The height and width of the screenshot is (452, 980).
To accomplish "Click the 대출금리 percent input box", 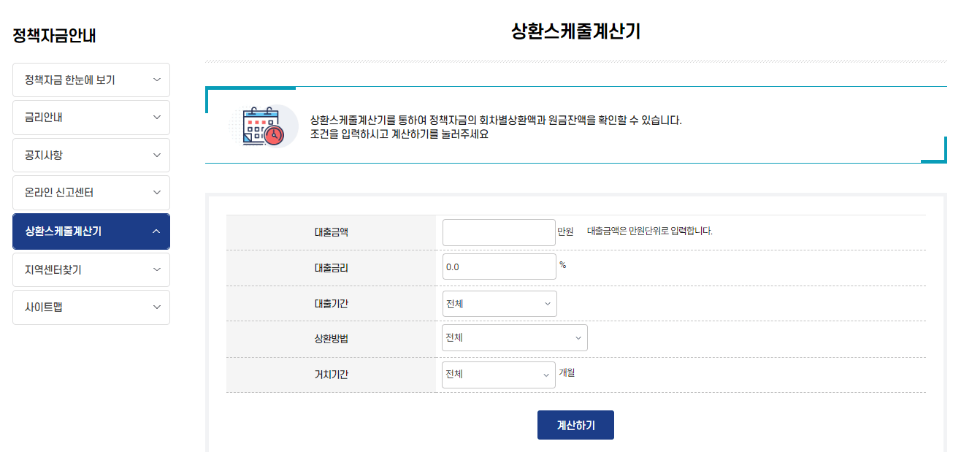I will [499, 267].
